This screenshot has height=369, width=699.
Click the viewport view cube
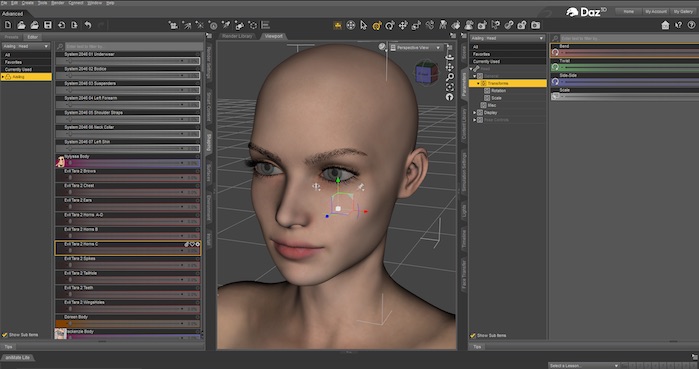(426, 73)
